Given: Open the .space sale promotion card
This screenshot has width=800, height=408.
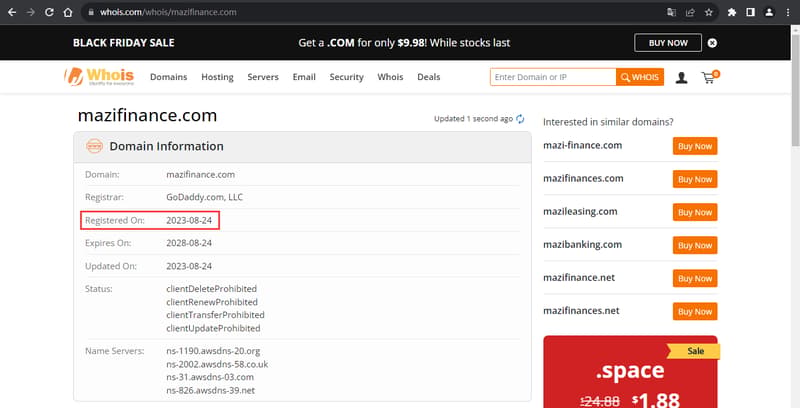Looking at the screenshot, I should pos(630,372).
